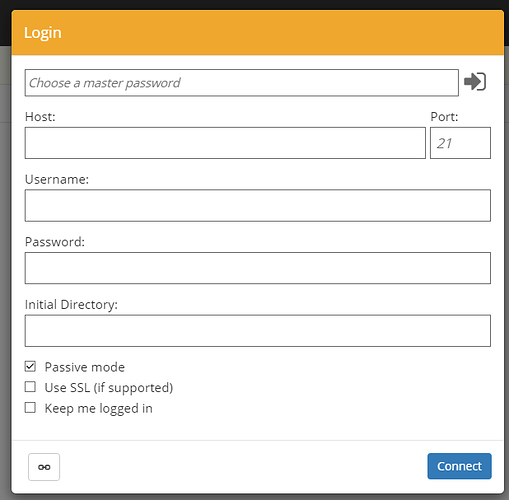Check the Keep me logged in box
Screen dimensions: 509x500
coord(30,408)
